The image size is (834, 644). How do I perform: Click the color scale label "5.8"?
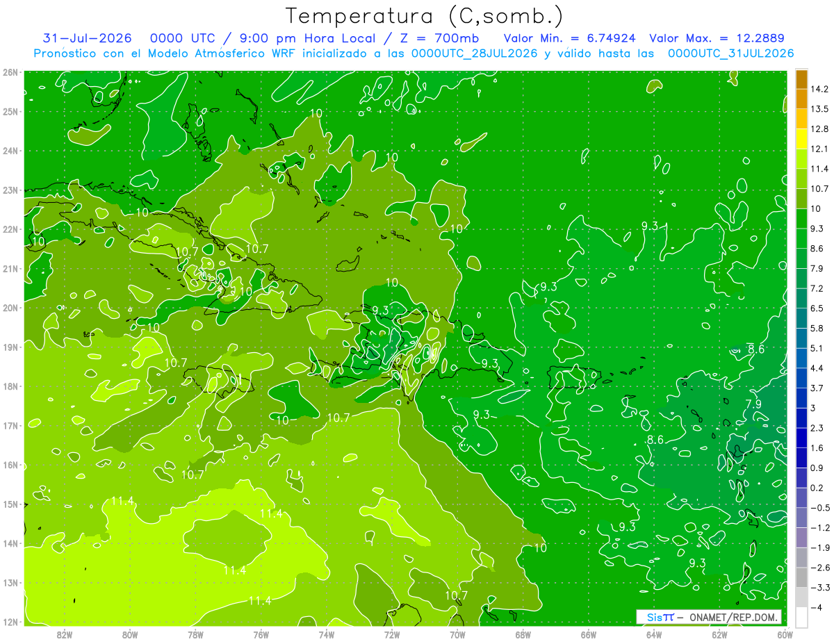point(818,328)
